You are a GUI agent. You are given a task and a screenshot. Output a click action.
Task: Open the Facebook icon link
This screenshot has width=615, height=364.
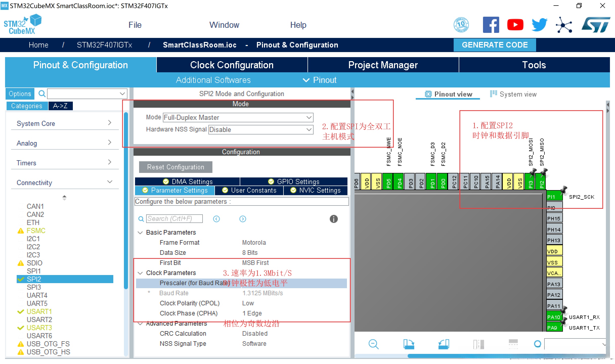pyautogui.click(x=491, y=25)
